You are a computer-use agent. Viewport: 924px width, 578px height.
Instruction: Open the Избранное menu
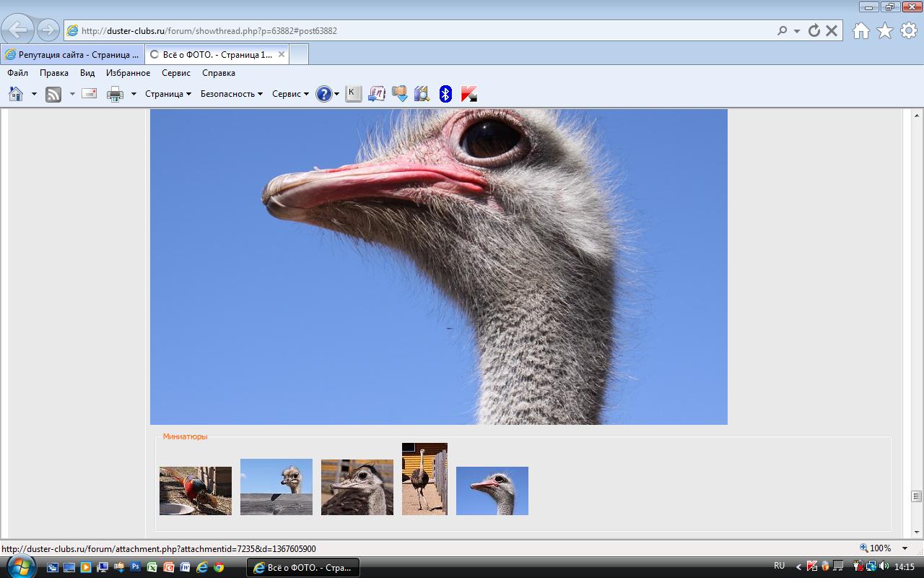pyautogui.click(x=128, y=73)
